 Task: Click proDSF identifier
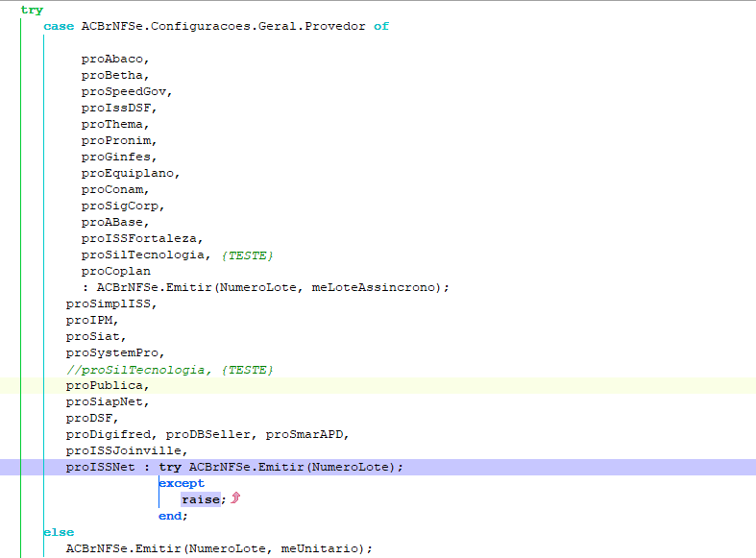pos(89,418)
